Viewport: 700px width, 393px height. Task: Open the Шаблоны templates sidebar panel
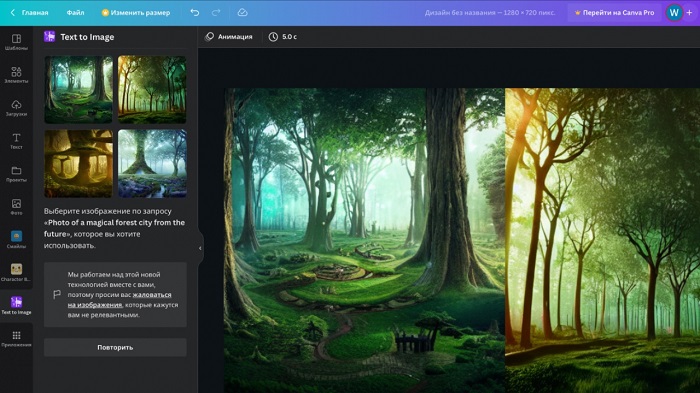(x=16, y=42)
